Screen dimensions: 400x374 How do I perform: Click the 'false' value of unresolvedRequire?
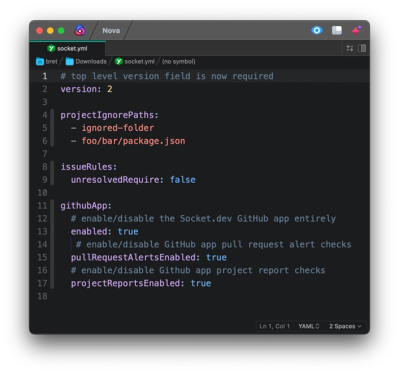(x=183, y=180)
